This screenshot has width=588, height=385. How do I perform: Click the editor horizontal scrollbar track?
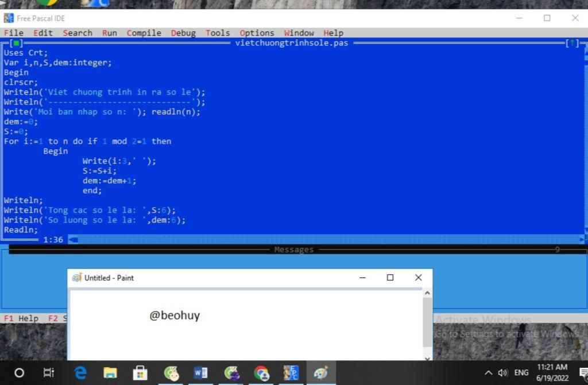328,239
